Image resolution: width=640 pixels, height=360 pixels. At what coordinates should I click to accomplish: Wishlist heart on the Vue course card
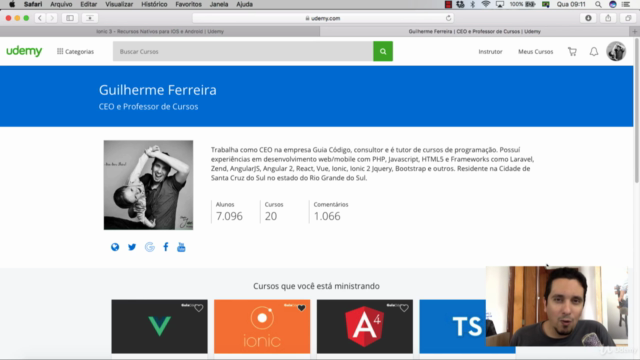pyautogui.click(x=199, y=308)
